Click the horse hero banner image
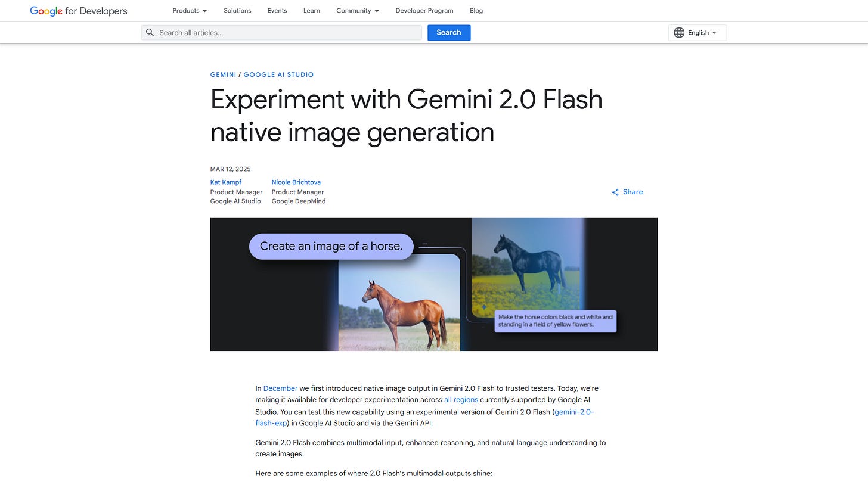Viewport: 868px width, 488px height. coord(434,284)
